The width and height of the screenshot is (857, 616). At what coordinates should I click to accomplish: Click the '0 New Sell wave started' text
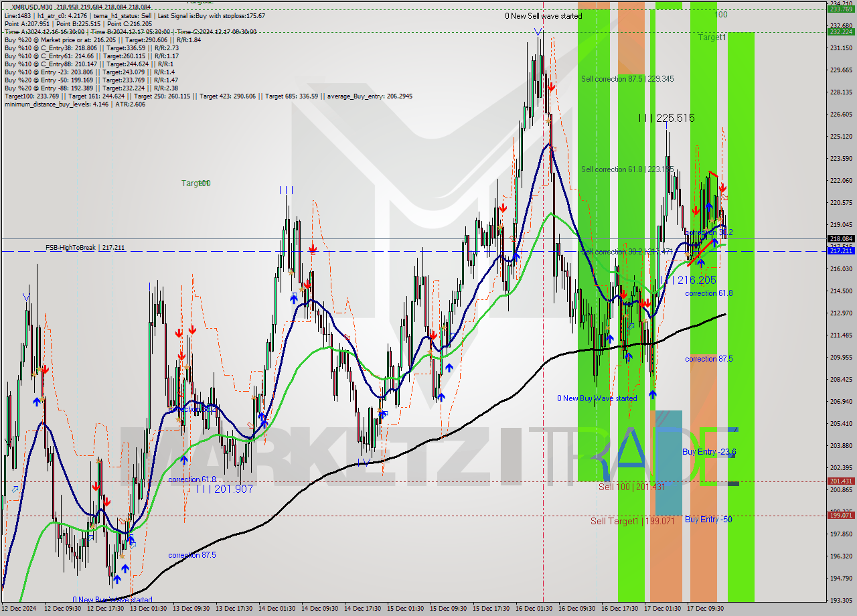[543, 16]
